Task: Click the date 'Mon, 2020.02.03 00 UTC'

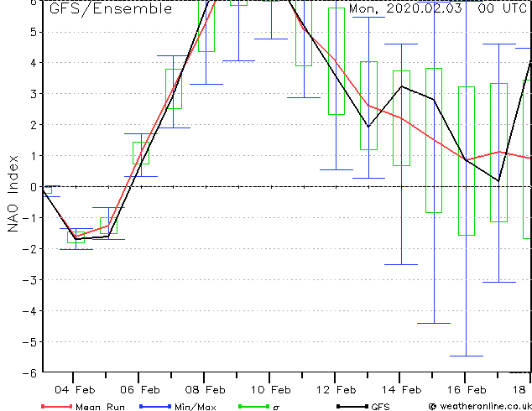Action: (x=438, y=8)
